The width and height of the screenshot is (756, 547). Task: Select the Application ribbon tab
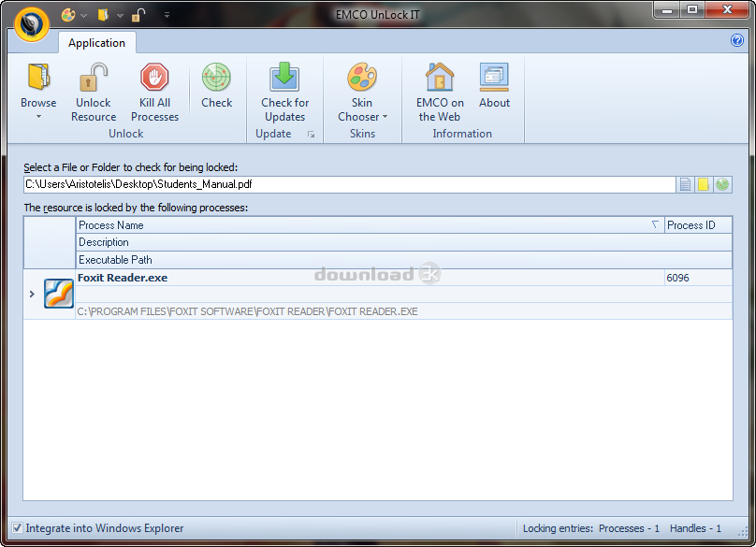coord(97,43)
